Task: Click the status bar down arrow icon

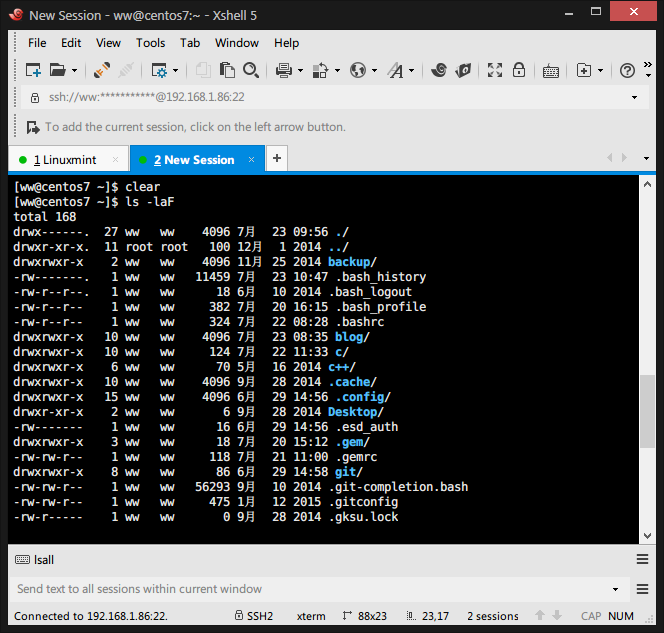Action: coord(557,615)
